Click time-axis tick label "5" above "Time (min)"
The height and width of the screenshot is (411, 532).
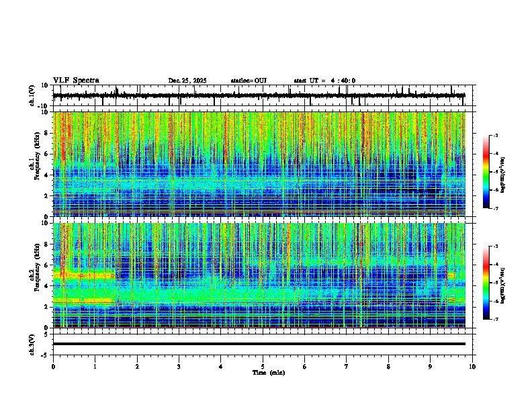[x=263, y=367]
